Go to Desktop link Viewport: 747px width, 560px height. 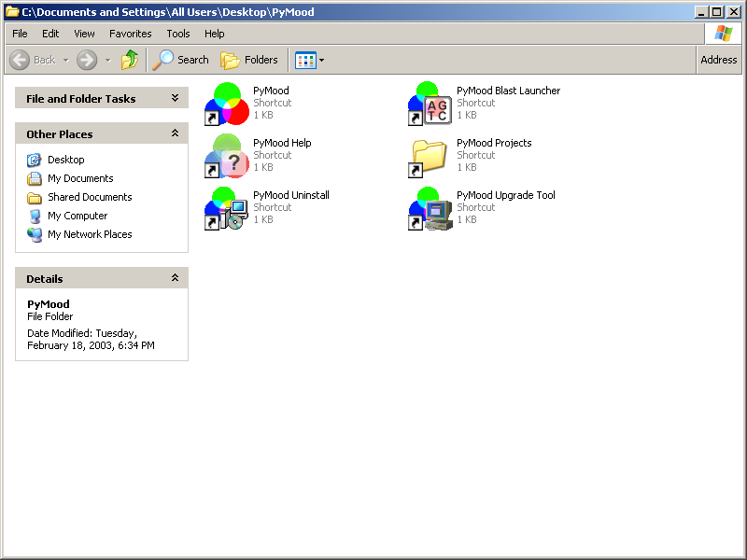tap(65, 160)
